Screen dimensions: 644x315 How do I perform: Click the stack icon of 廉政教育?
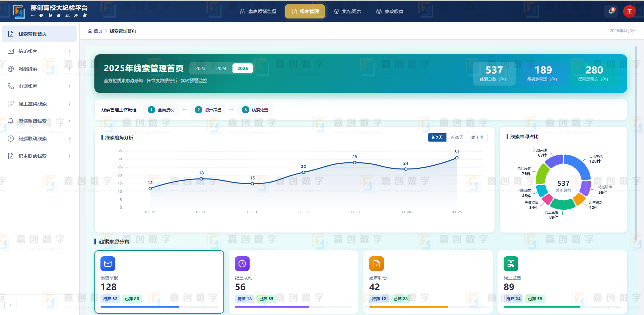379,11
